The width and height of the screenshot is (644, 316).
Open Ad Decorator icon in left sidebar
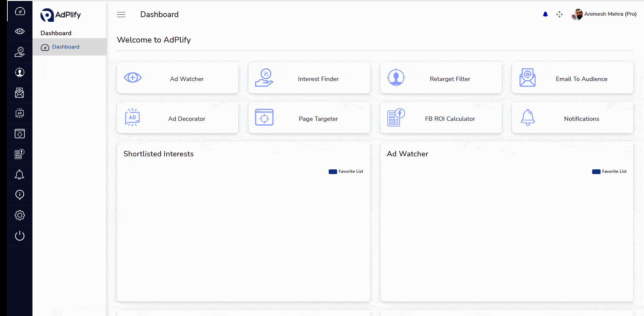pos(20,113)
